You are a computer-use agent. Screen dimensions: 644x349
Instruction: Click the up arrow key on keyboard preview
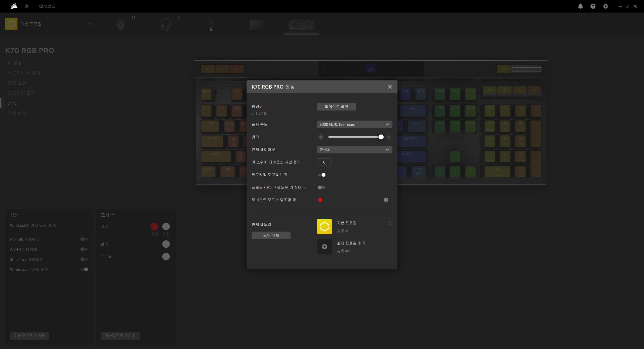click(x=455, y=156)
